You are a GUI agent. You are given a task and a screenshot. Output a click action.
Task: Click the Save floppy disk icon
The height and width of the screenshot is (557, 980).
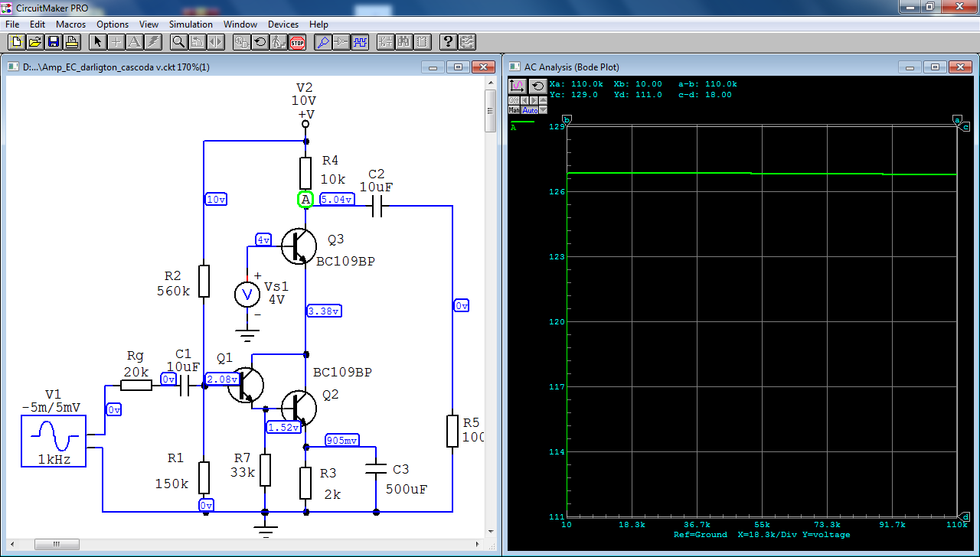[x=54, y=42]
